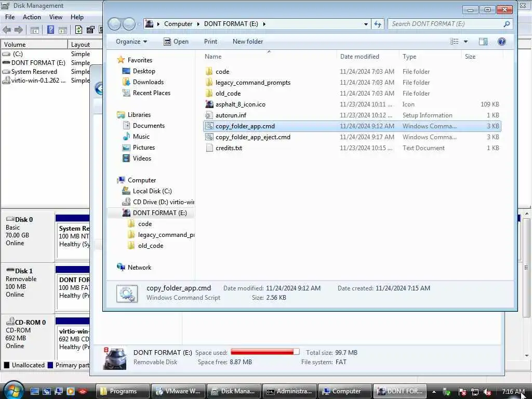This screenshot has width=532, height=399.
Task: Open Desktop in navigation pane
Action: 144,71
